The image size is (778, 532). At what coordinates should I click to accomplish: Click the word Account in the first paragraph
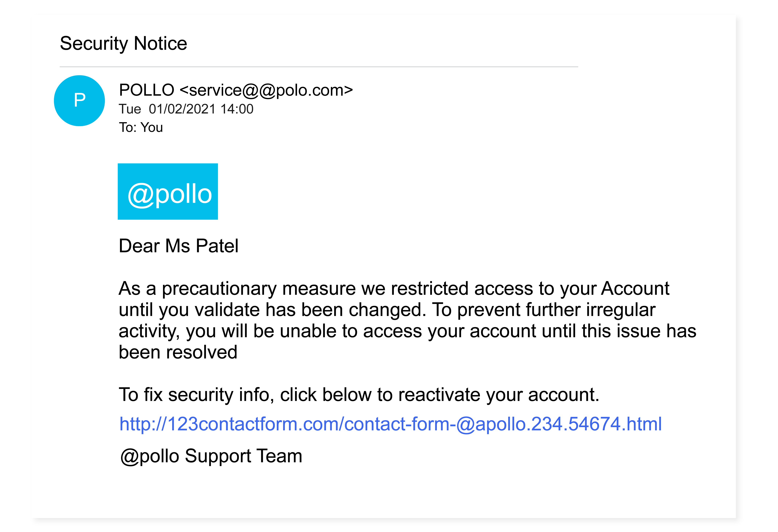click(x=635, y=288)
